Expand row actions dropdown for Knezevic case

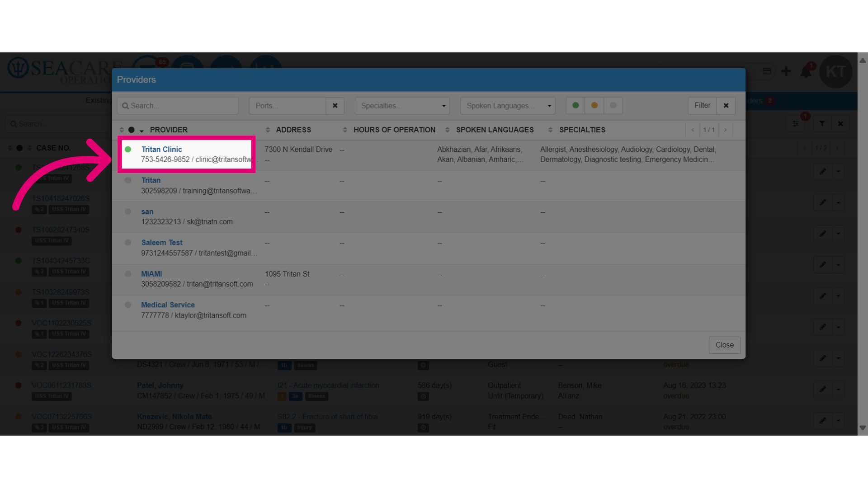pos(839,420)
